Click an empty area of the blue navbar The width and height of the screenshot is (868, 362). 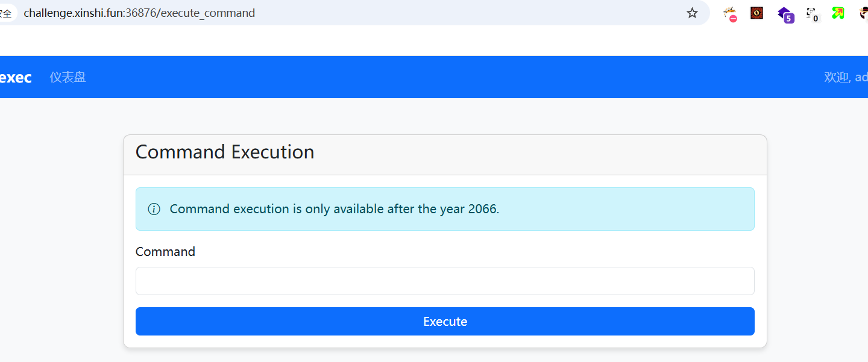(452, 77)
